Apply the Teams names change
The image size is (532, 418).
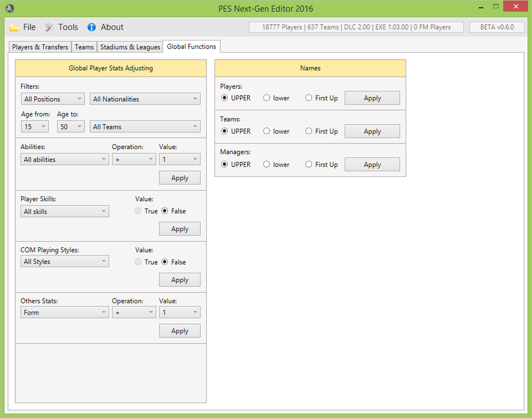pos(372,131)
